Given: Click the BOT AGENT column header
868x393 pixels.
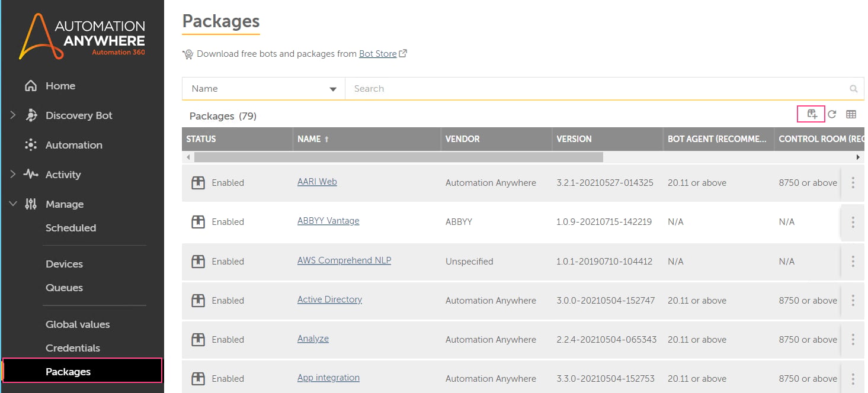Looking at the screenshot, I should 718,139.
